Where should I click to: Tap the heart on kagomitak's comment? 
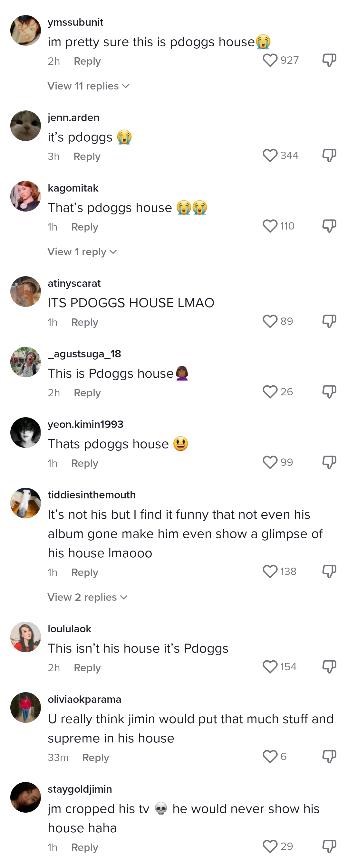pyautogui.click(x=270, y=226)
